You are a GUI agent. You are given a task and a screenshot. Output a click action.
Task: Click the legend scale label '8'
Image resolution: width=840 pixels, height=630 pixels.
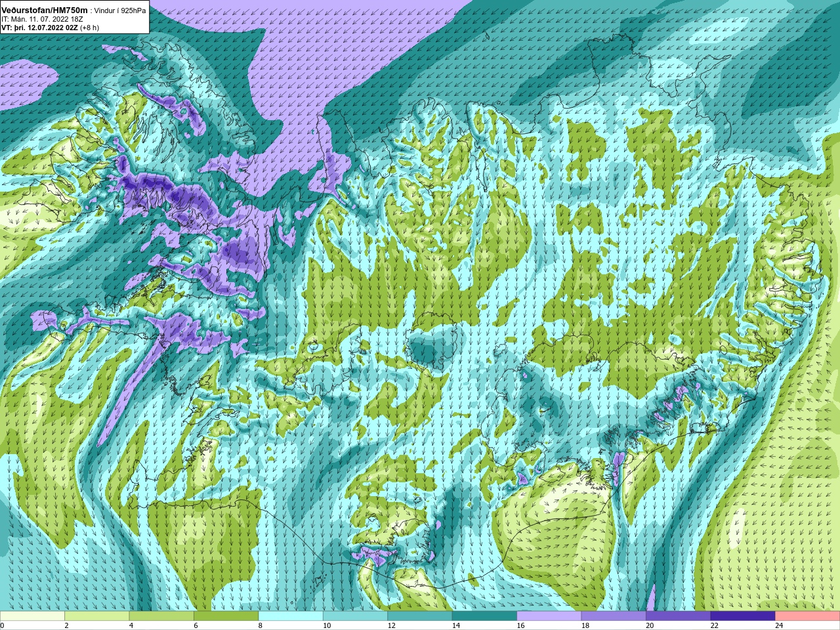tap(260, 625)
